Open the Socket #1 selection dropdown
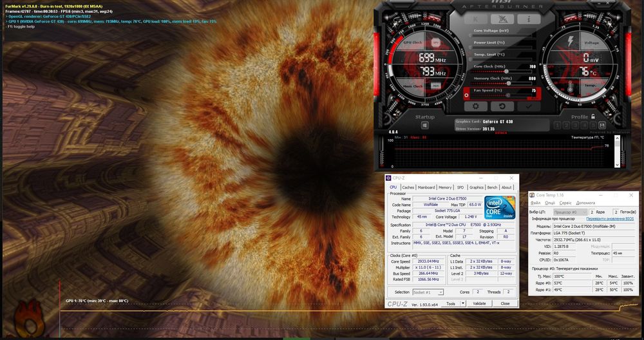Viewport: 644px width, 340px height. coord(428,292)
